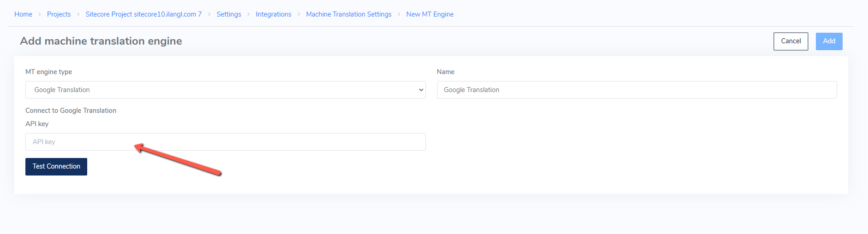Viewport: 868px width, 234px height.
Task: Click the Connect to Google Translation text
Action: tap(71, 111)
